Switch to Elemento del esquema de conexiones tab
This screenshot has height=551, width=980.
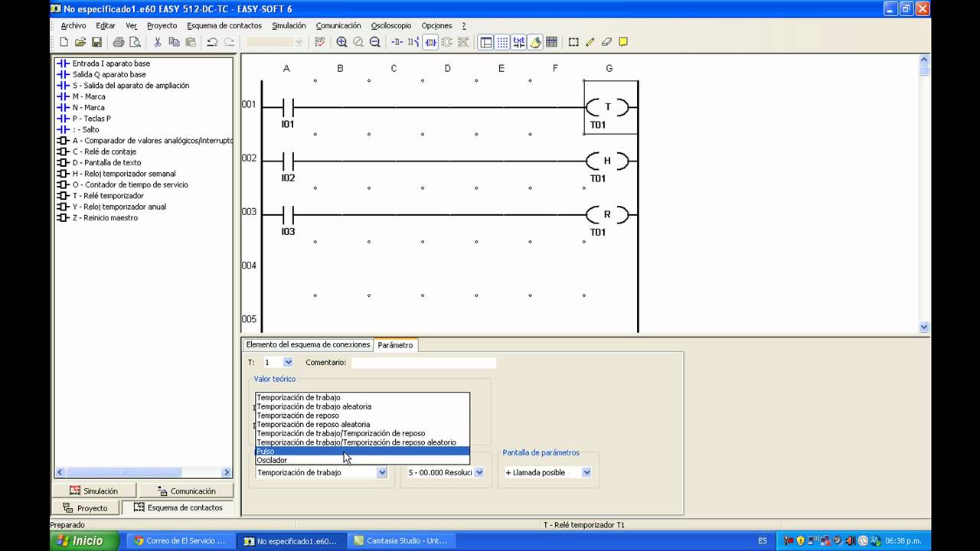pyautogui.click(x=308, y=344)
